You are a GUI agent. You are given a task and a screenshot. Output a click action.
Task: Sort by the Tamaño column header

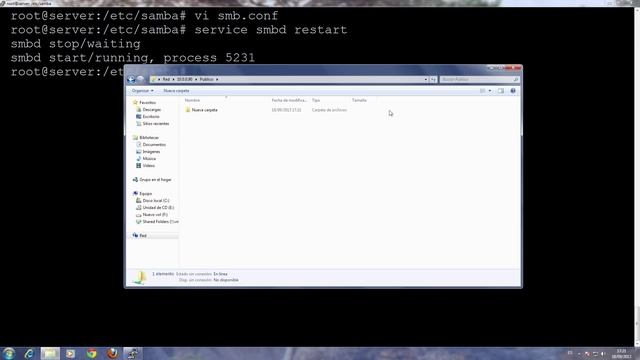[359, 100]
